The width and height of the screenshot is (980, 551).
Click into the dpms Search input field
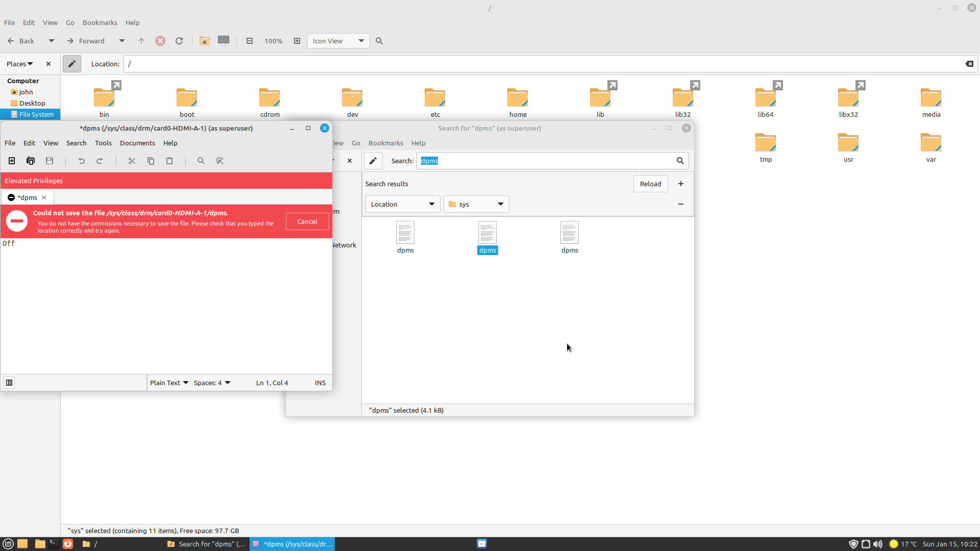click(546, 161)
